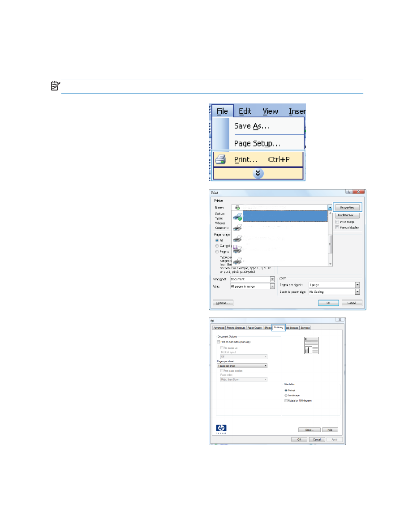Click the page layout preview thumbnail
Screen dimensions: 400x532
point(311,345)
